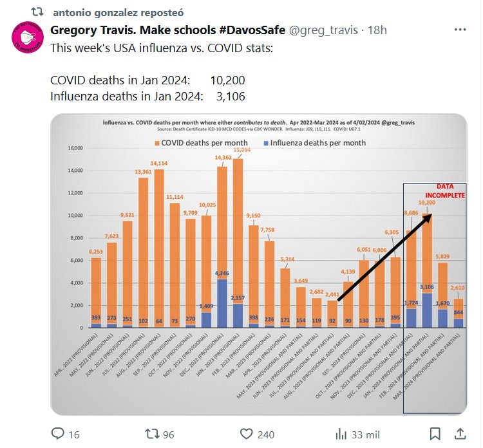Image resolution: width=483 pixels, height=448 pixels.
Task: Like the tweet with heart icon
Action: [245, 434]
